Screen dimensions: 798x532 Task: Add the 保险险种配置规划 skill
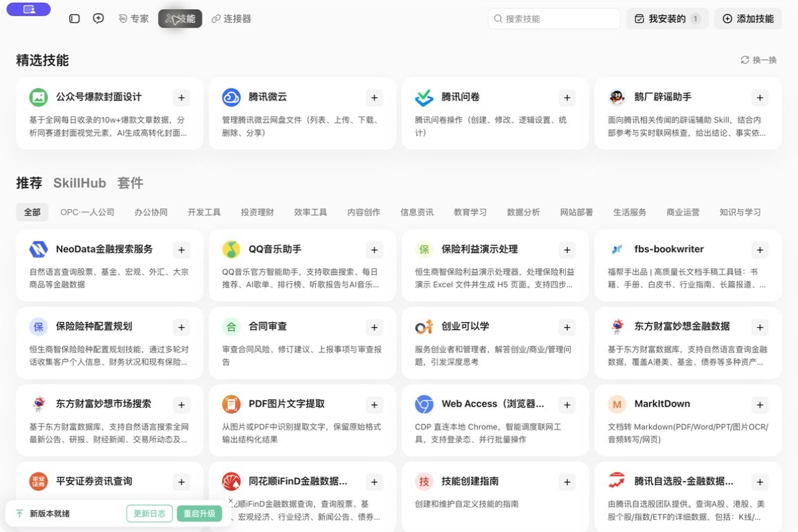pyautogui.click(x=181, y=328)
